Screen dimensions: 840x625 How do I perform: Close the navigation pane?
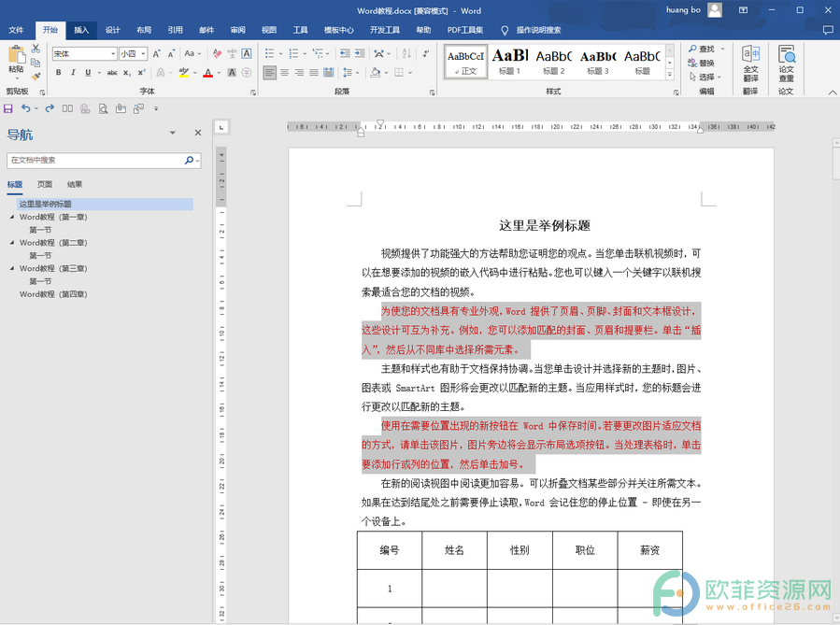click(x=198, y=133)
